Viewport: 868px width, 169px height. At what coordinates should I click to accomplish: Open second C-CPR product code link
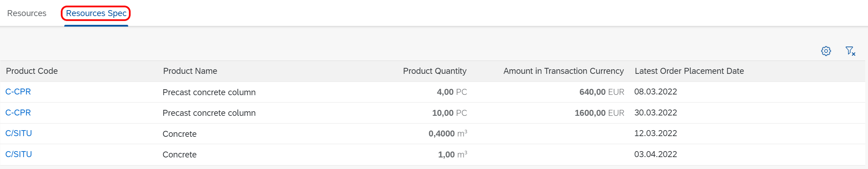point(18,113)
